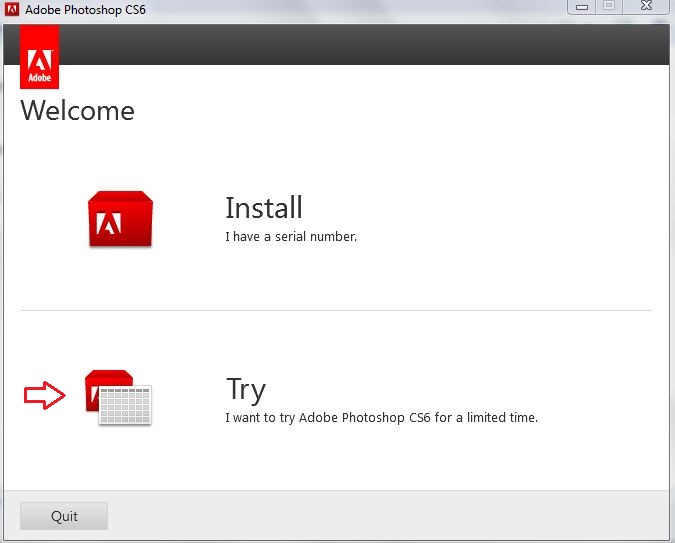
Task: Click the Adobe logo in the header
Action: [x=40, y=57]
